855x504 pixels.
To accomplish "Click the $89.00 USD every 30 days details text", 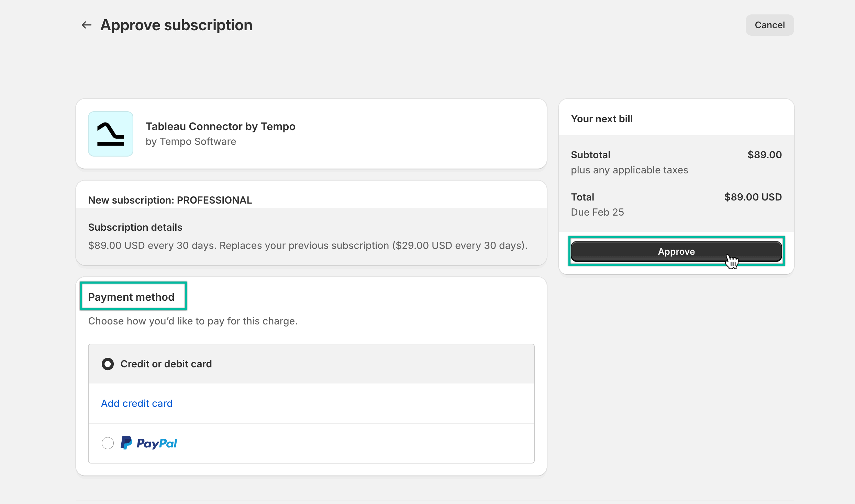I will click(x=308, y=245).
